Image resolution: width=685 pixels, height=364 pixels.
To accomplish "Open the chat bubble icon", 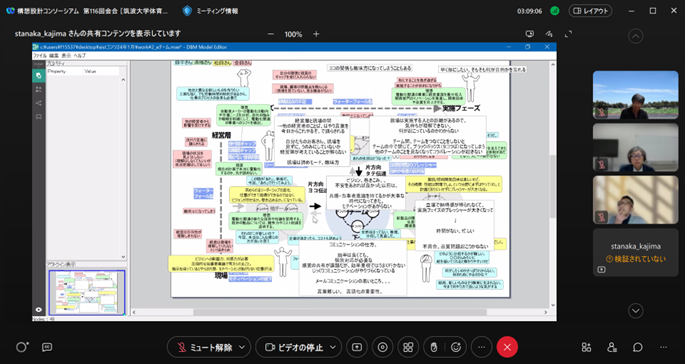I will [638, 347].
